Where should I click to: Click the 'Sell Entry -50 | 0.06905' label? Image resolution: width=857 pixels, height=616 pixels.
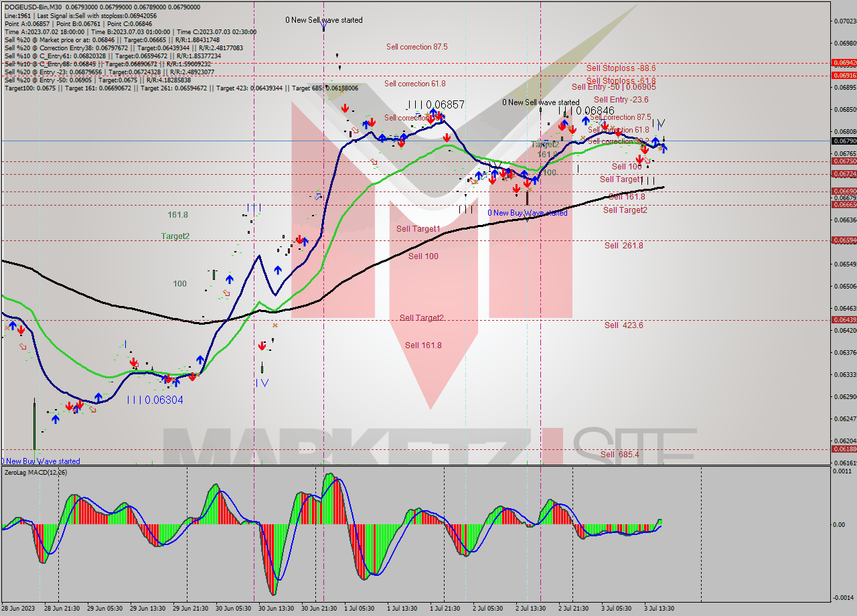point(613,87)
